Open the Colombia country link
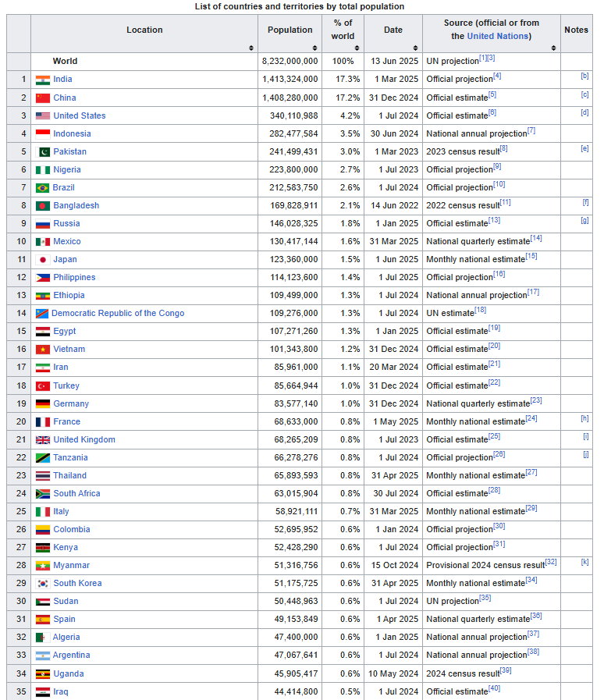Screen dimensions: 604x700 pos(72,529)
